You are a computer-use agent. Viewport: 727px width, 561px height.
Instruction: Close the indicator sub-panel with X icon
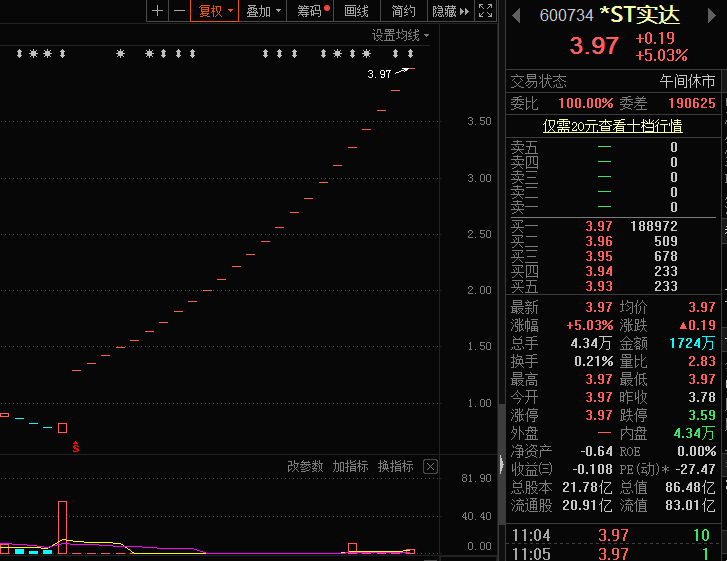[430, 467]
